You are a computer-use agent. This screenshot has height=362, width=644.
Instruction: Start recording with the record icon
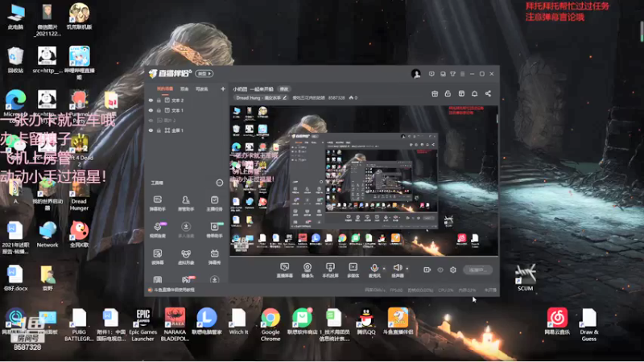[427, 269]
